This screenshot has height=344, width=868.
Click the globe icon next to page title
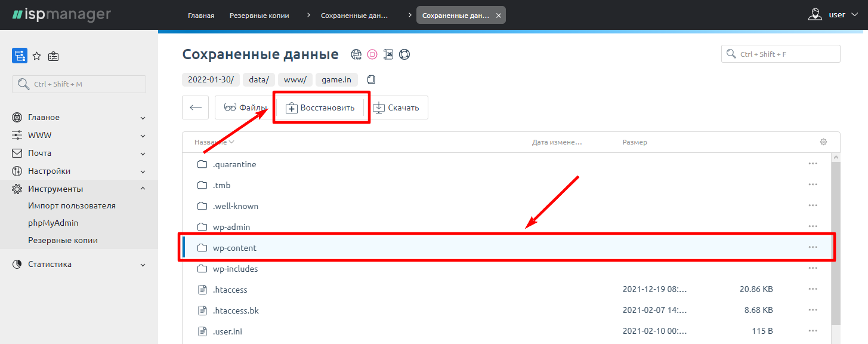[356, 55]
